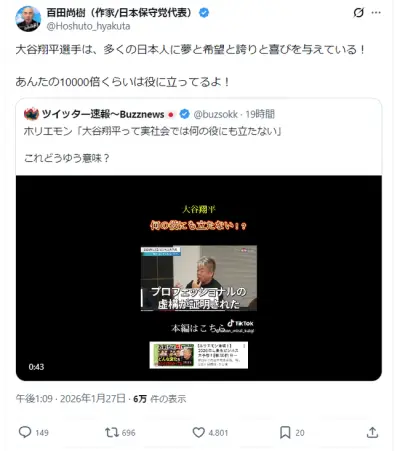Image resolution: width=400 pixels, height=451 pixels.
Task: Open the @Hoshuto_hyakuta handle link
Action: click(x=88, y=26)
